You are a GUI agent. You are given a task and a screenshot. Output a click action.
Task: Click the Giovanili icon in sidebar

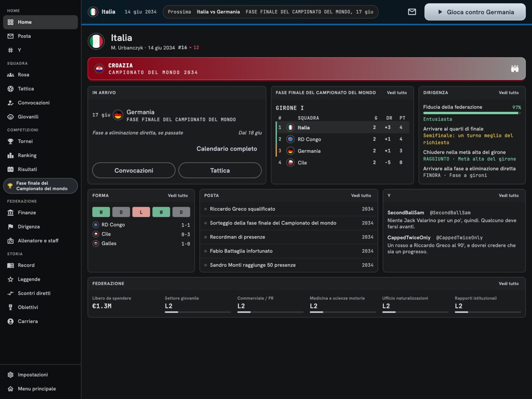coord(11,117)
